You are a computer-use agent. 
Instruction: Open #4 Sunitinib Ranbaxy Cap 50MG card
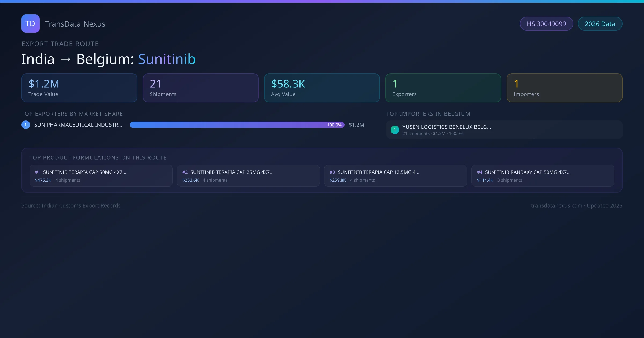pyautogui.click(x=543, y=176)
